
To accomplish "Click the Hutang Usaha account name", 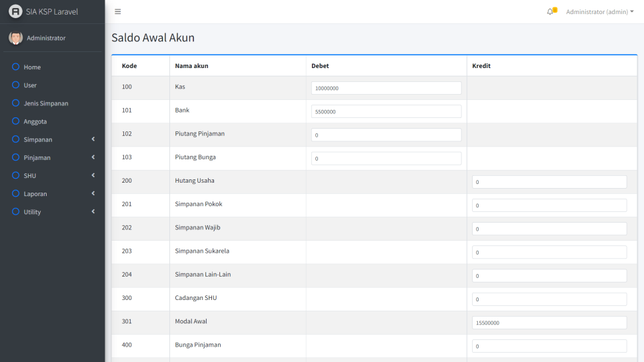I will [x=194, y=181].
